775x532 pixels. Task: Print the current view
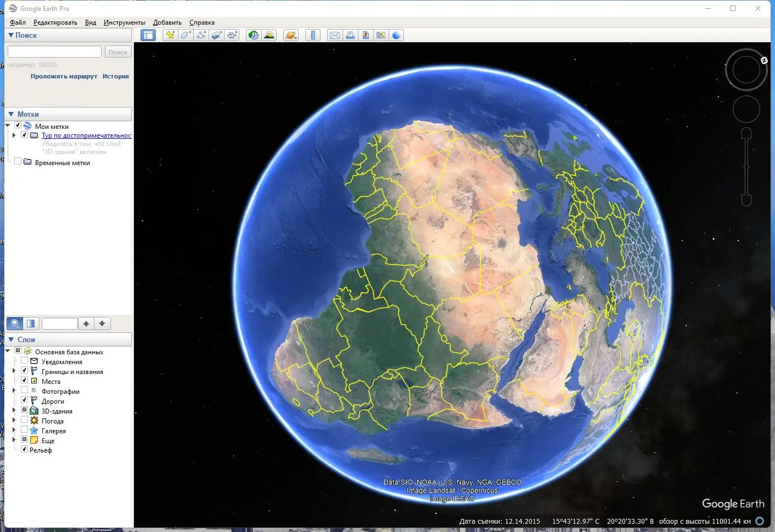(x=350, y=35)
